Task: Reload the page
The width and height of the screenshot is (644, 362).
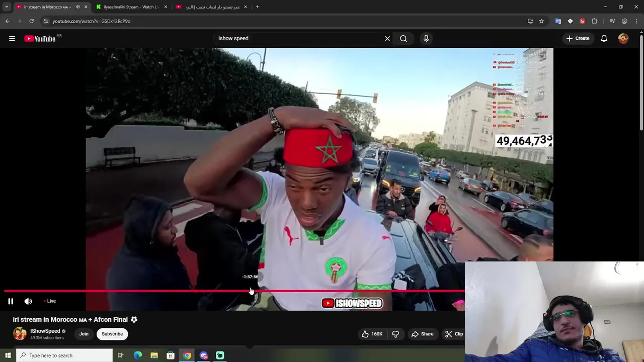Action: click(x=31, y=21)
